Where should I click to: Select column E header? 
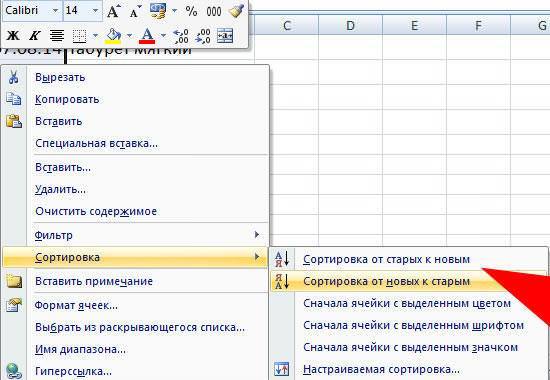415,25
